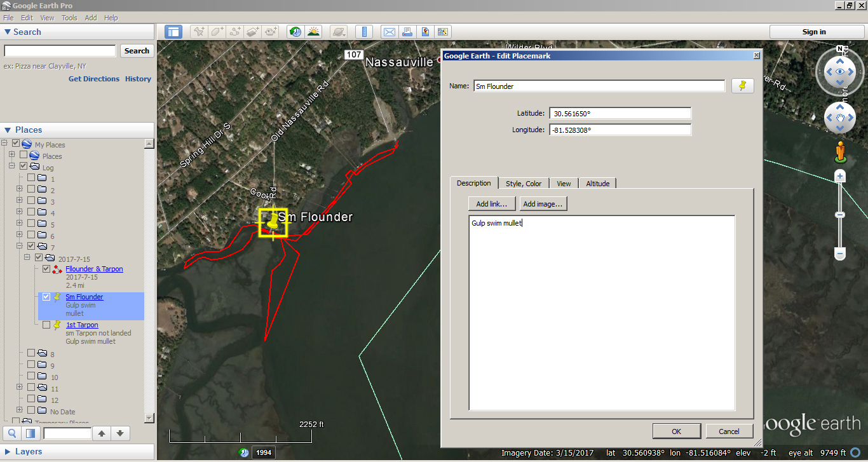This screenshot has width=868, height=462.
Task: Click OK in Edit Placemark dialog
Action: [676, 431]
